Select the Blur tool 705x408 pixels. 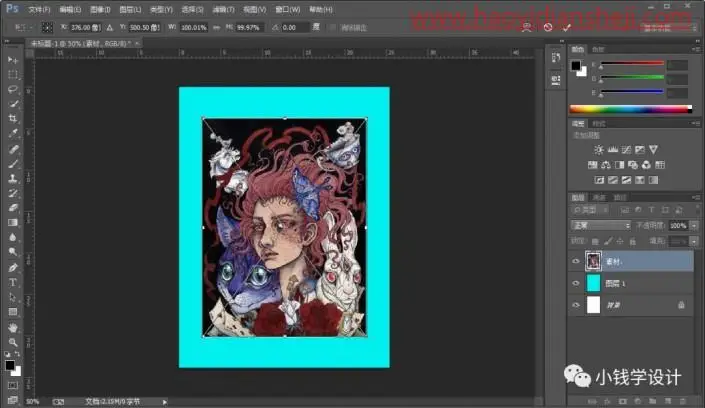(13, 238)
